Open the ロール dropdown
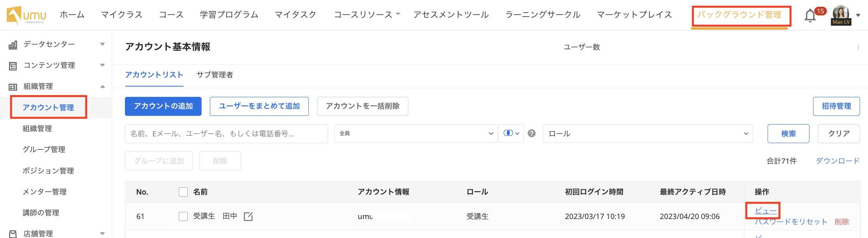 tap(648, 133)
